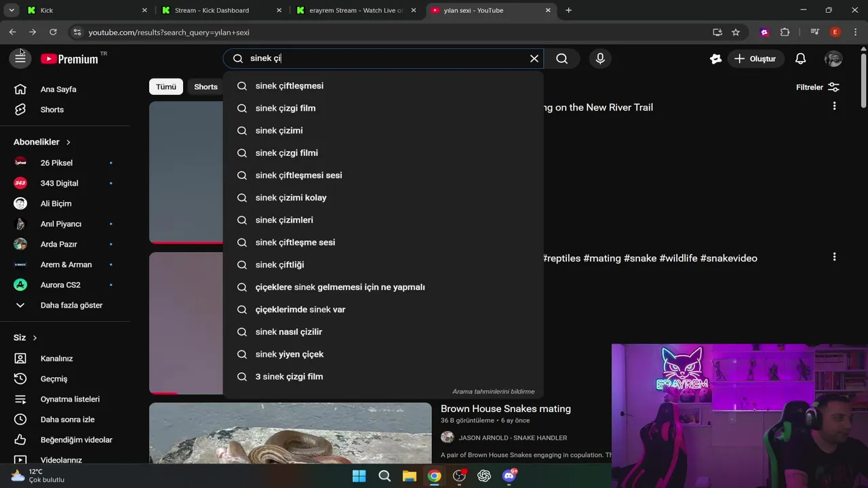868x488 pixels.
Task: Expand the Abonelikler section arrow
Action: (x=68, y=142)
